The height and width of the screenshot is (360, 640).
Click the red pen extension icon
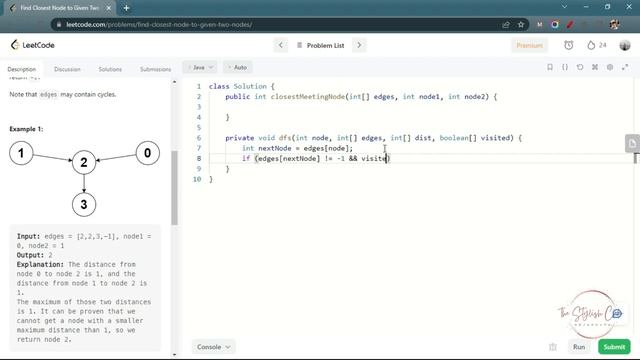pos(570,24)
